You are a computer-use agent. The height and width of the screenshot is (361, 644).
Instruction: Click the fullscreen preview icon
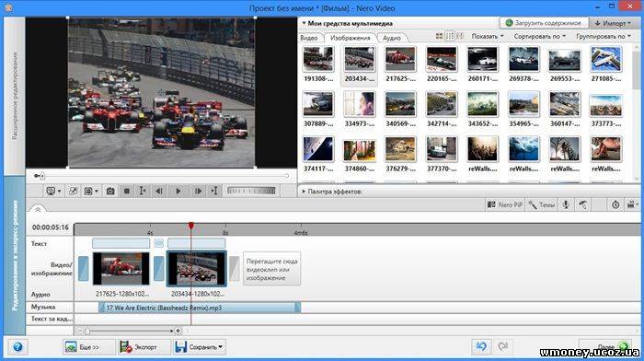click(x=73, y=192)
